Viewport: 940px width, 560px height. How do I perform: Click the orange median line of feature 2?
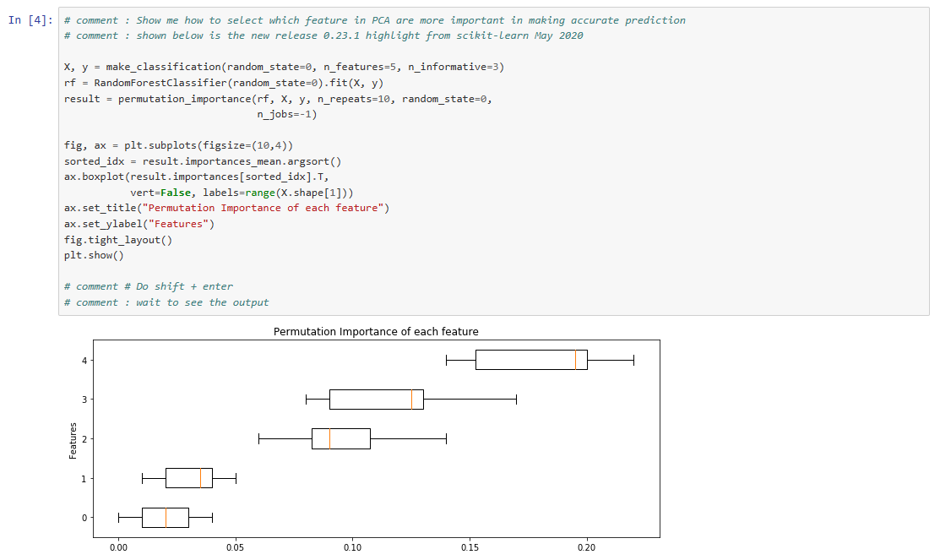coord(329,438)
